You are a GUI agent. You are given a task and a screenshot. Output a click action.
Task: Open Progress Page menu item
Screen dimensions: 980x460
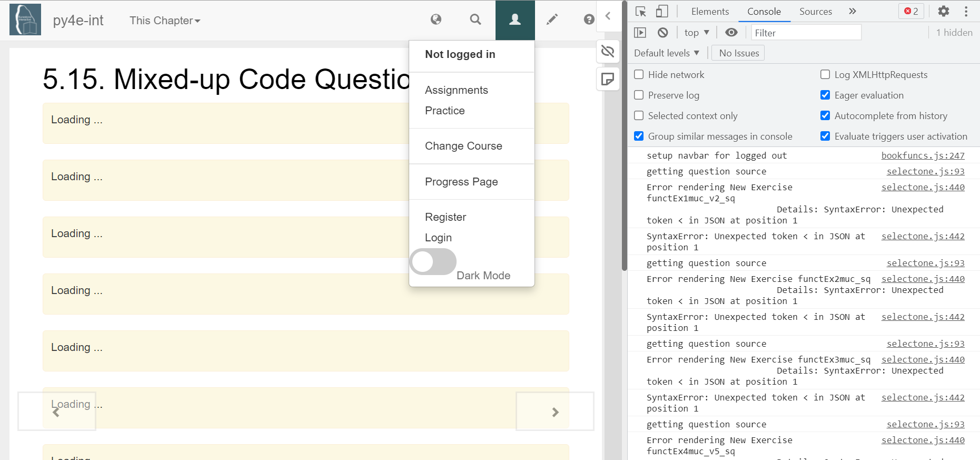tap(461, 182)
